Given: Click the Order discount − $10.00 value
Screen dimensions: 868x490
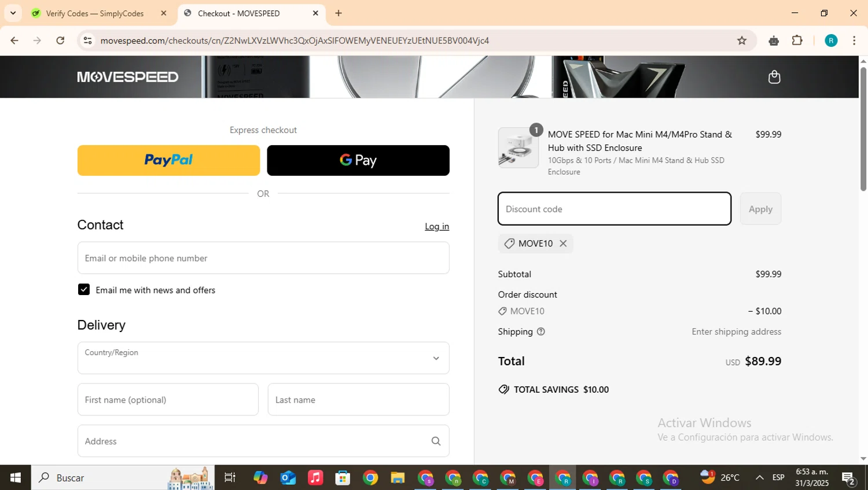Looking at the screenshot, I should click(x=764, y=311).
